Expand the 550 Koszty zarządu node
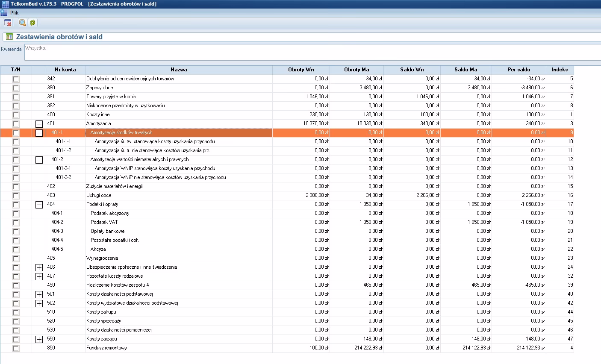 click(x=39, y=339)
